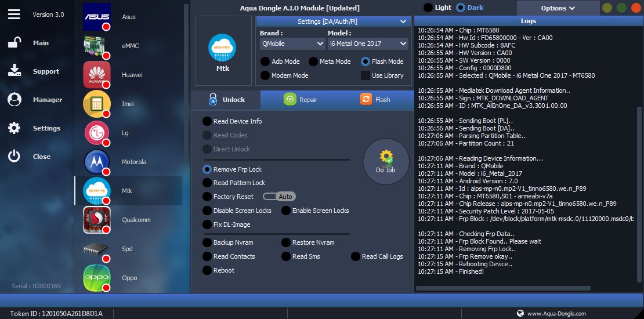Viewport: 644px width, 319px height.
Task: Click the Settings gear icon in sidebar
Action: point(15,128)
